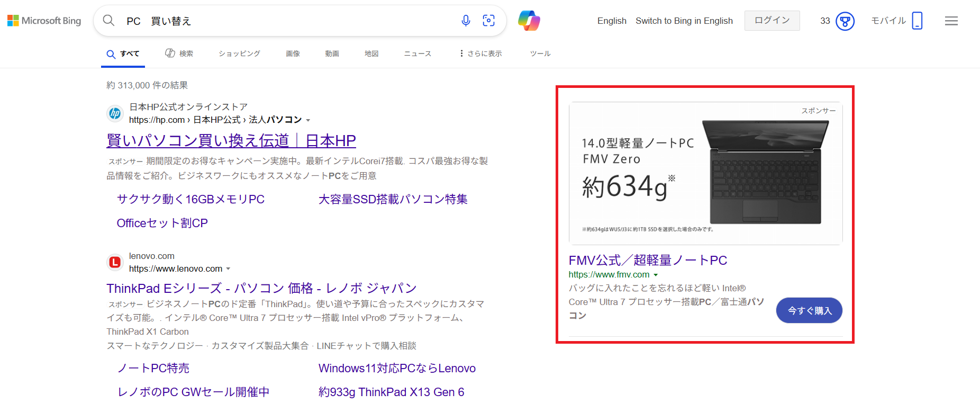Click 日本HP公式オンラインストア site name
Image resolution: width=980 pixels, height=403 pixels.
click(x=188, y=107)
